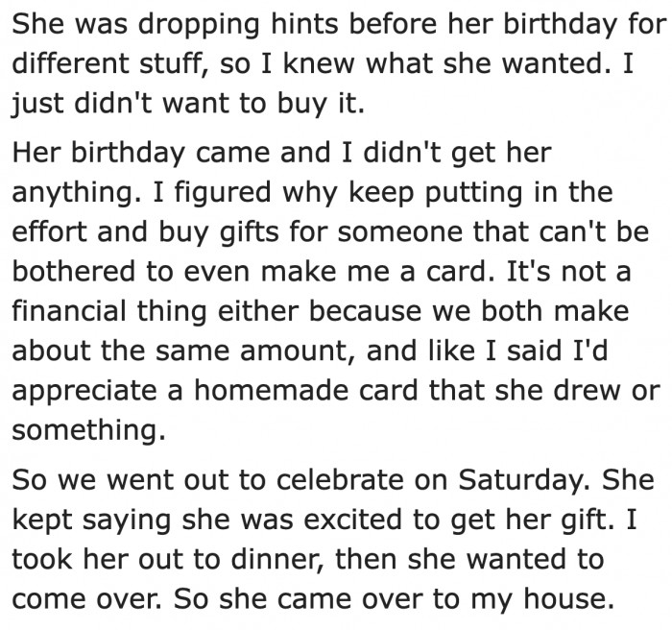Click the word "appreciate"
The height and width of the screenshot is (630, 672).
(x=84, y=391)
